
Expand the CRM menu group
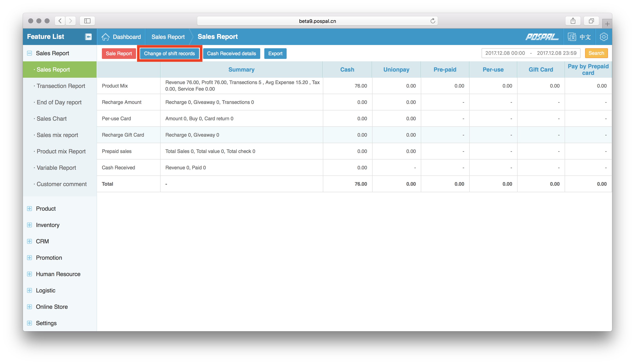29,241
